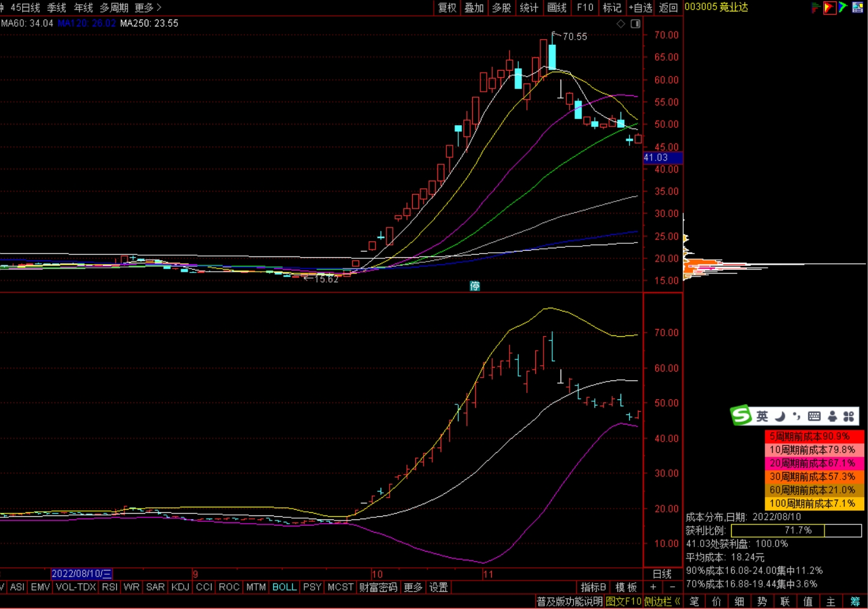Toggle the split panel layout icon

click(x=636, y=24)
